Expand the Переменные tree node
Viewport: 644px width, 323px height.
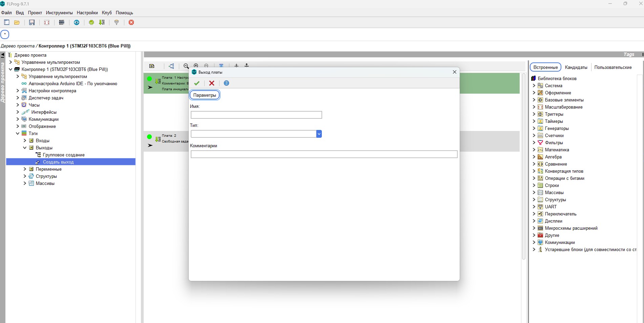pos(25,169)
